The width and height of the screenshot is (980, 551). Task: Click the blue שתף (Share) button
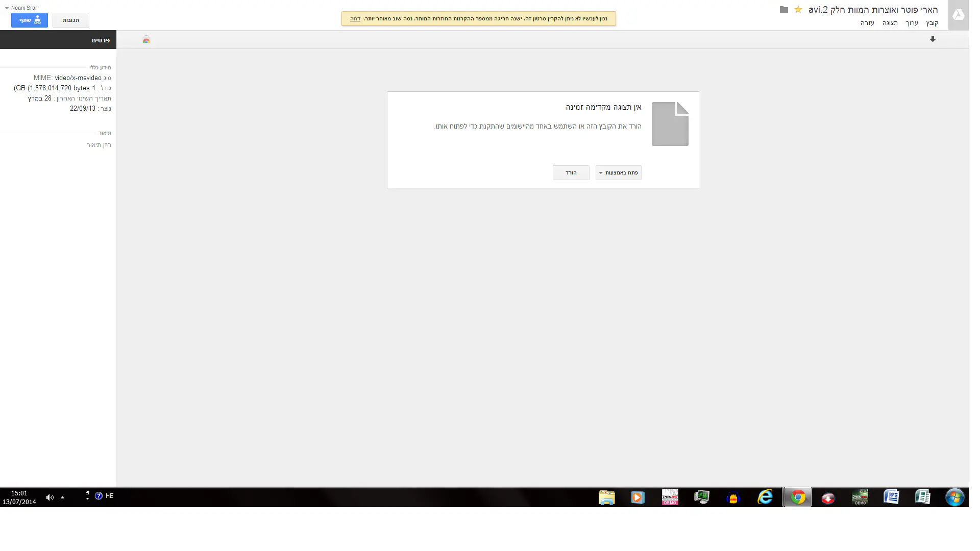(30, 20)
